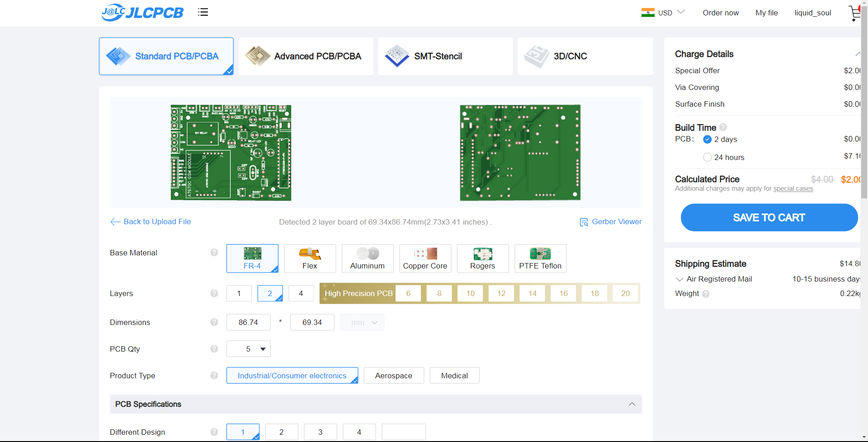Screen dimensions: 868x442
Task: Select the 24 hours build time
Action: coord(708,157)
